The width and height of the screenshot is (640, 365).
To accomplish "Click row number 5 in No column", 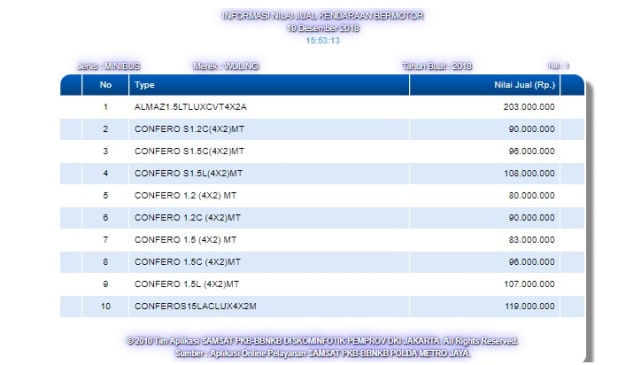I will point(106,195).
